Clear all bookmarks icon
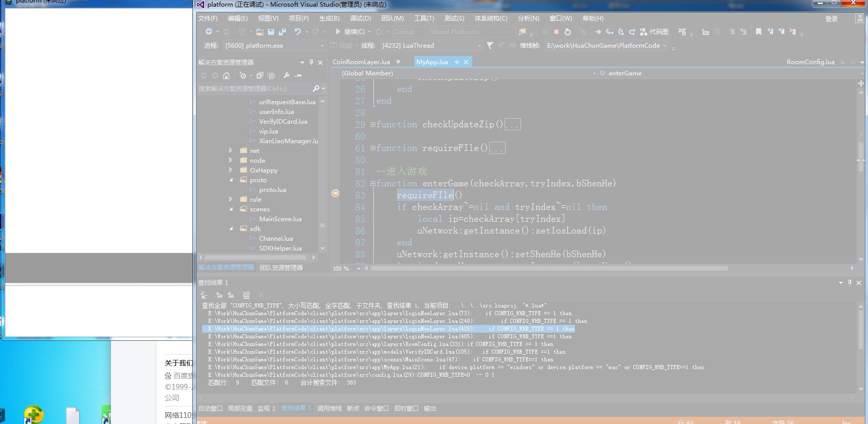Viewport: 868px width, 424px height. [793, 32]
